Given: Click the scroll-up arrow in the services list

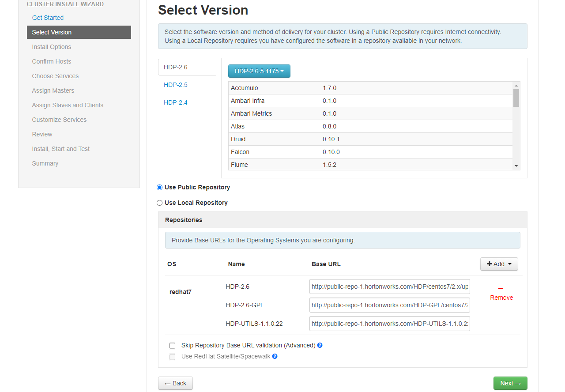Looking at the screenshot, I should 516,85.
